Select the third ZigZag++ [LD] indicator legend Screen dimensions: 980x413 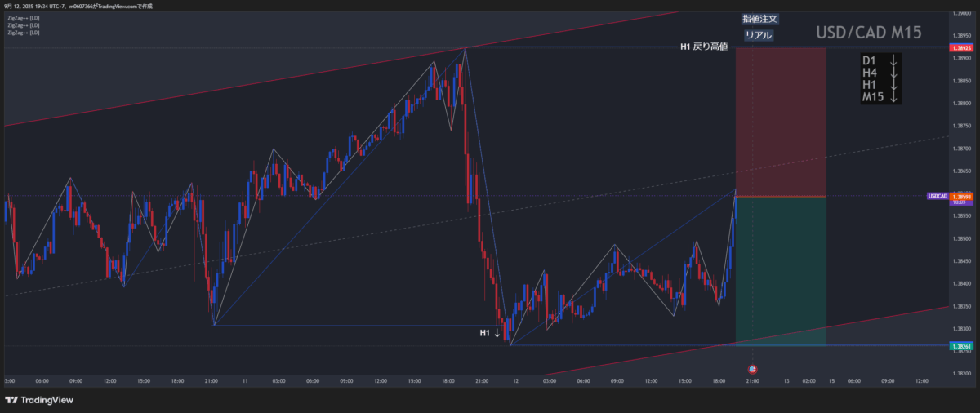tap(23, 33)
